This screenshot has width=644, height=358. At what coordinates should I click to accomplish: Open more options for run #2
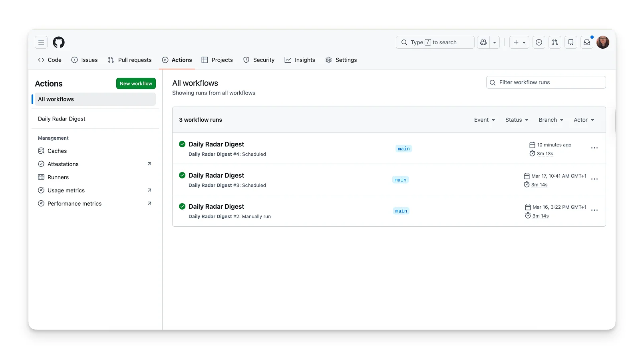(x=594, y=210)
